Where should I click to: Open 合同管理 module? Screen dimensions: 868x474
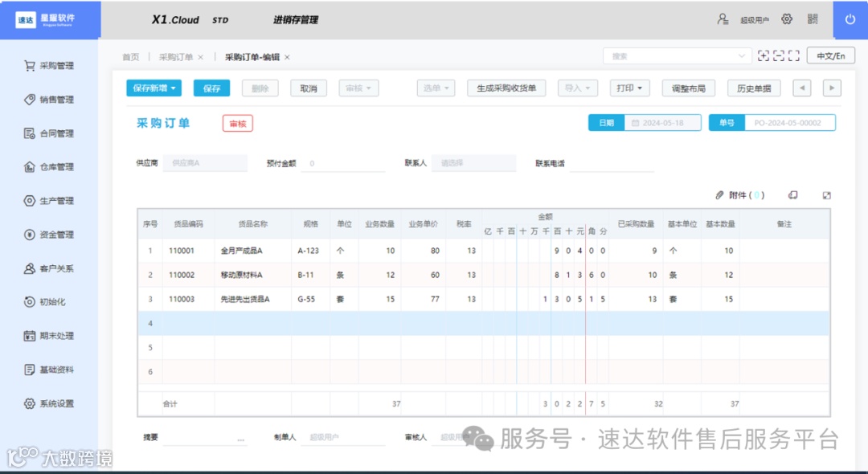[49, 133]
